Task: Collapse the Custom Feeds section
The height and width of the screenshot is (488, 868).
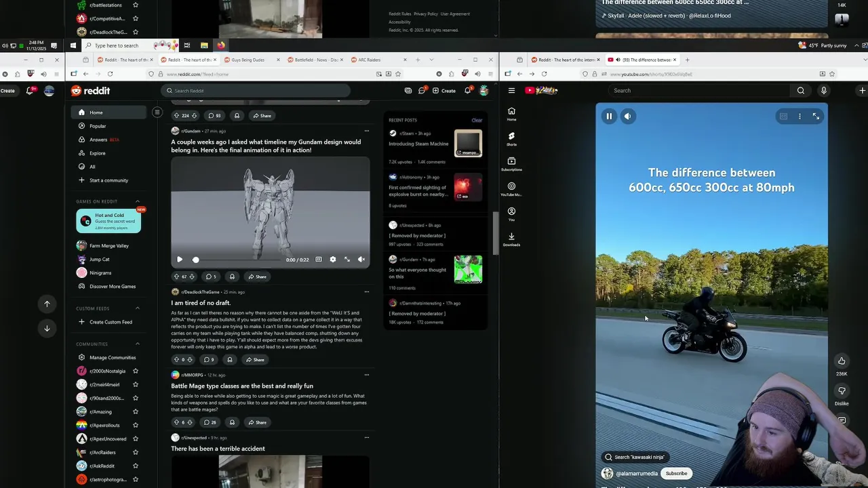Action: (138, 308)
